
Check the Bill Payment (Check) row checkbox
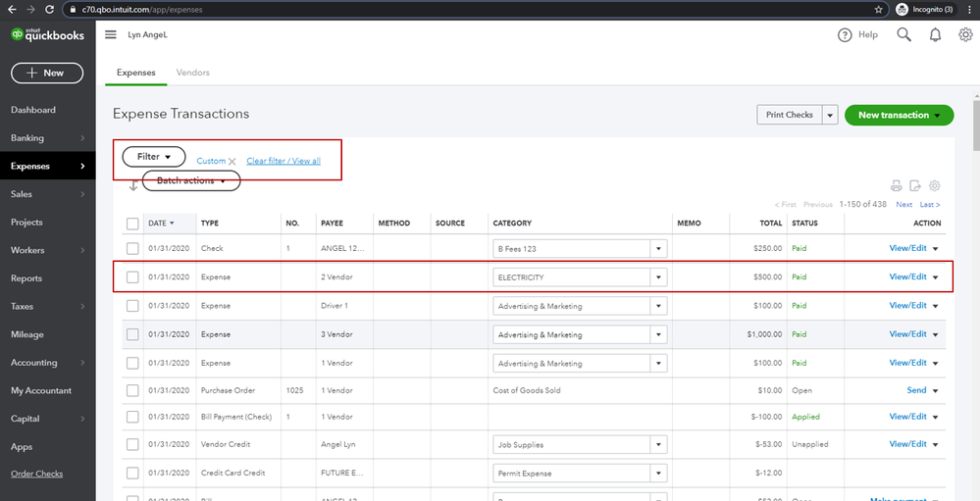tap(132, 417)
